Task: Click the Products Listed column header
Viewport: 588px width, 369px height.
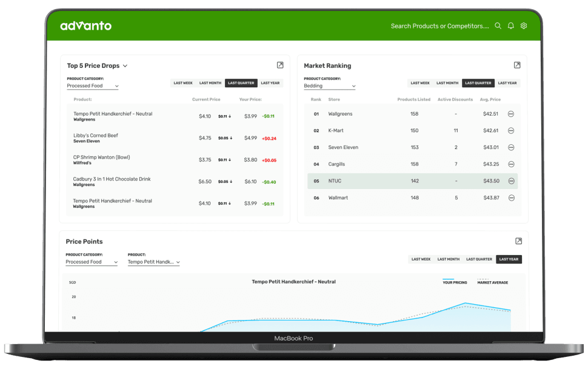Action: pos(413,99)
